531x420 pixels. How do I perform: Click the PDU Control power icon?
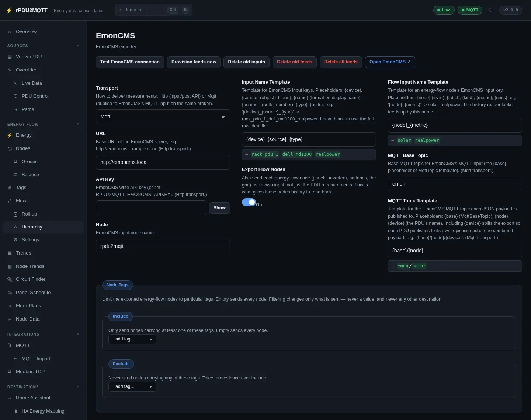pos(15,96)
